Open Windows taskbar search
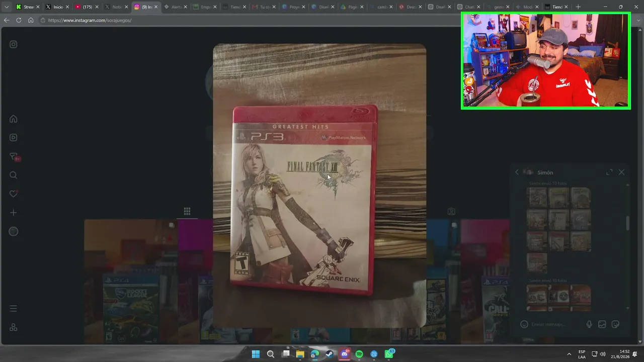644x362 pixels. point(271,354)
